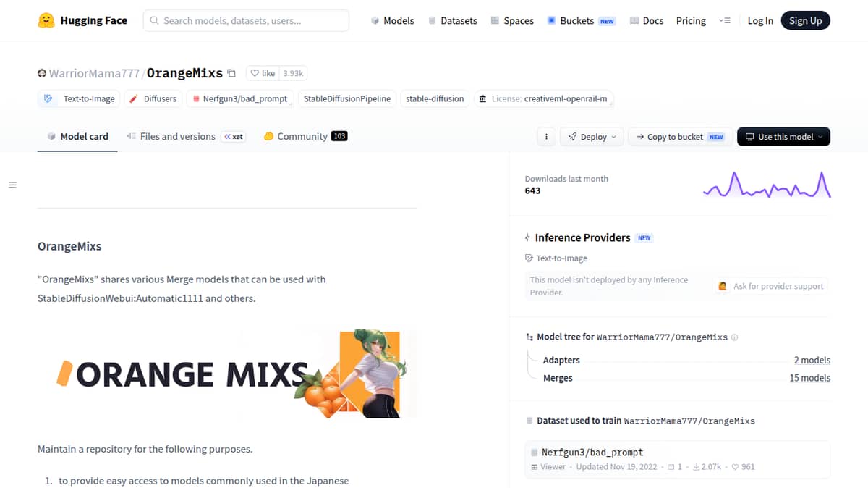Click the OrangeMixs model name title

(x=184, y=73)
